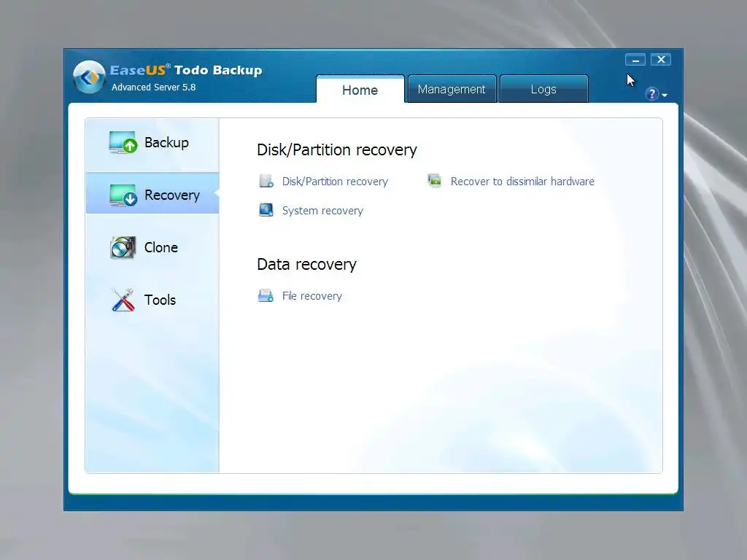
Task: Click the Tools wrench and screwdriver icon
Action: pyautogui.click(x=123, y=300)
